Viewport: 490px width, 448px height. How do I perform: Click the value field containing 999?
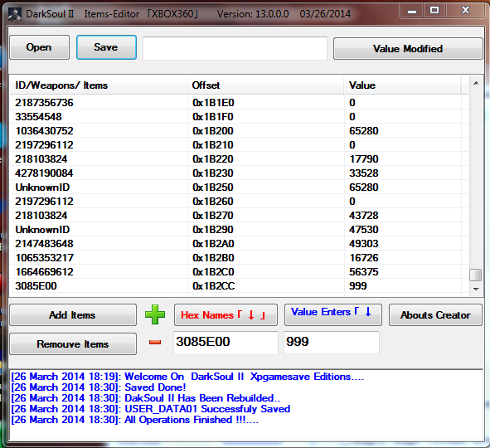pyautogui.click(x=332, y=343)
